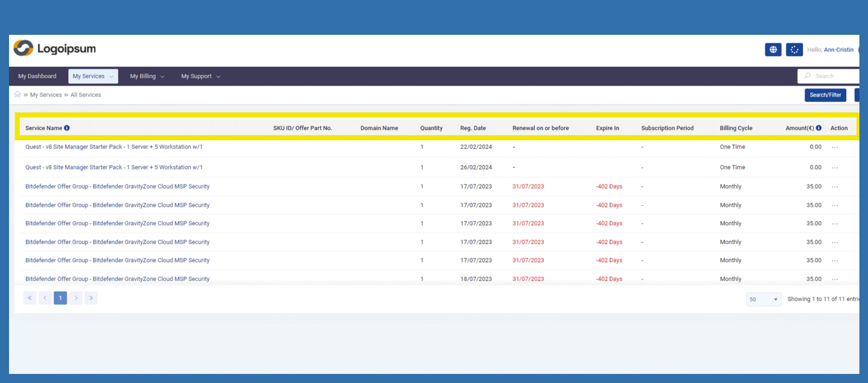Click the Search/Filter button
The height and width of the screenshot is (383, 868).
point(825,95)
